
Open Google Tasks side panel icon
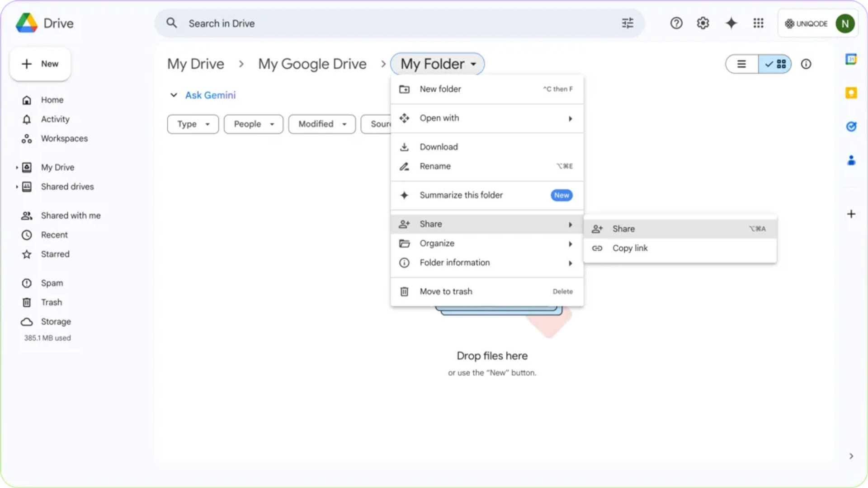coord(851,127)
